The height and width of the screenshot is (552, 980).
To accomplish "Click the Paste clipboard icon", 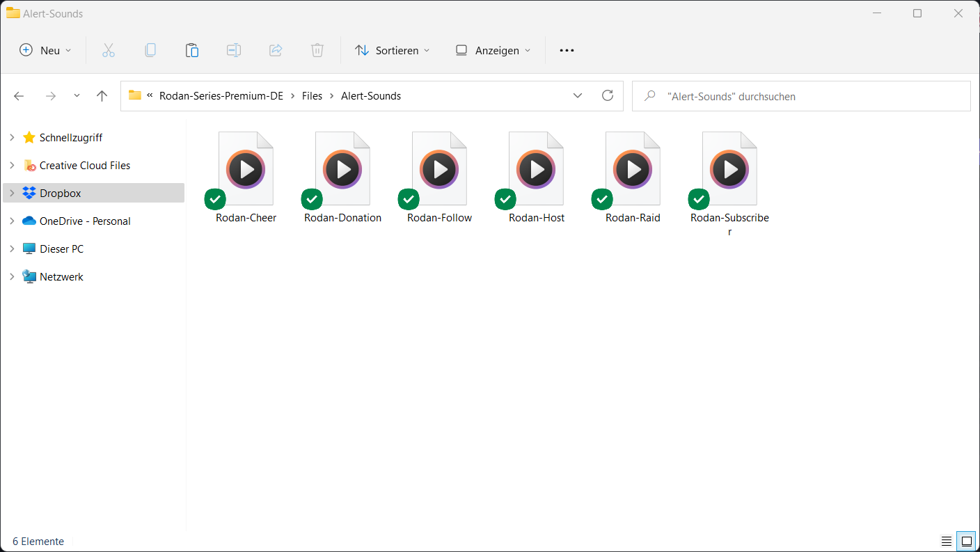I will tap(191, 50).
